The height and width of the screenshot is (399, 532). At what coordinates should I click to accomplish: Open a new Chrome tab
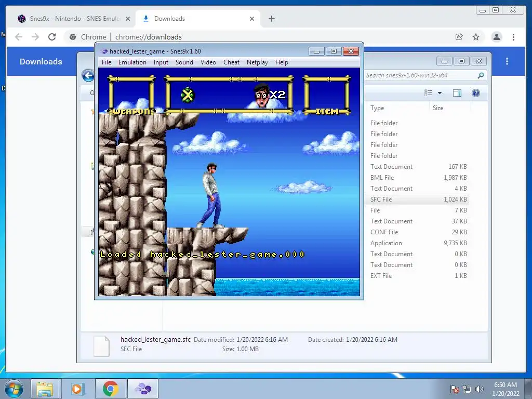(x=271, y=19)
